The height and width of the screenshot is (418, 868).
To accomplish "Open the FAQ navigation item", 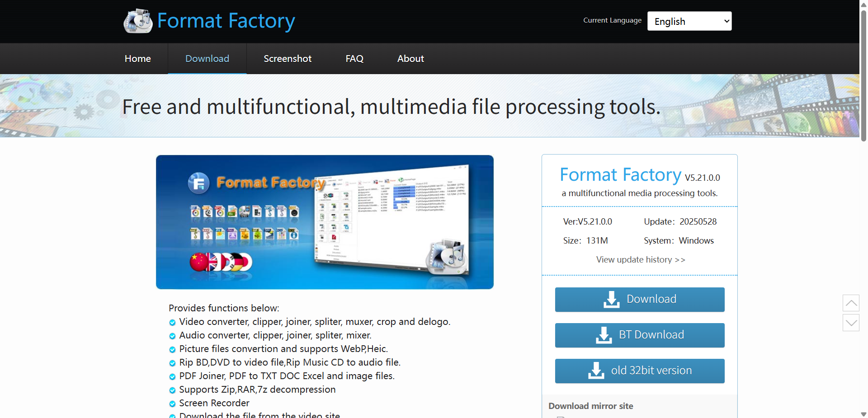I will tap(354, 59).
